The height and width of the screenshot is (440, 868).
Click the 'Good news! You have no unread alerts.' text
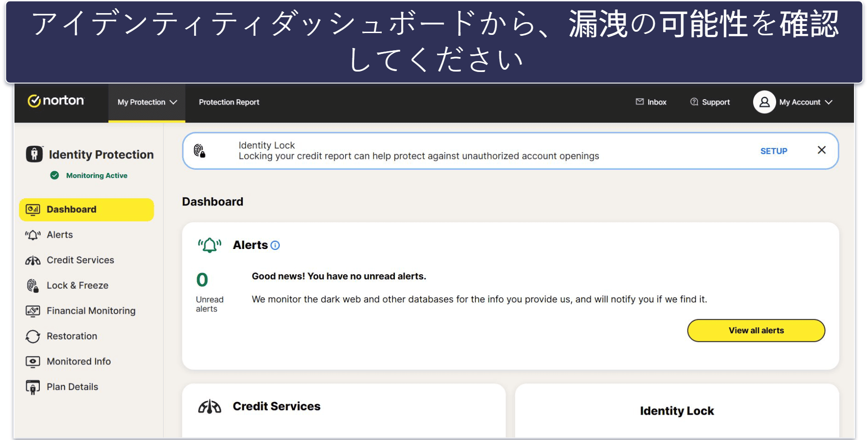339,276
